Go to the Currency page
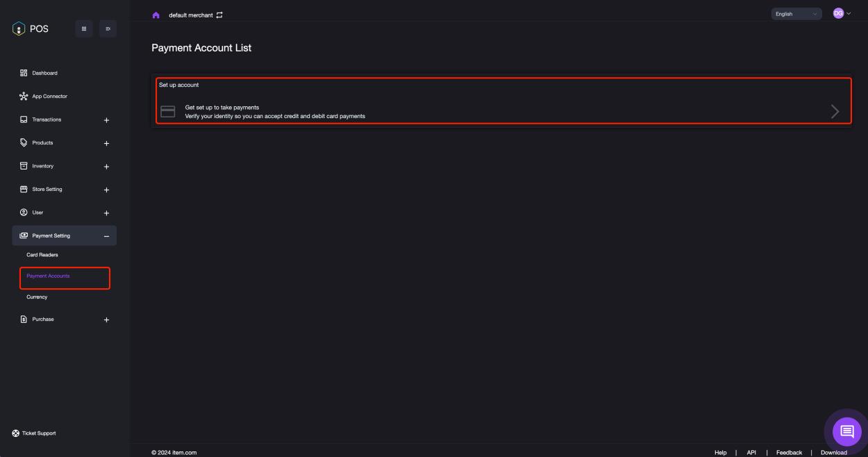 coord(37,297)
